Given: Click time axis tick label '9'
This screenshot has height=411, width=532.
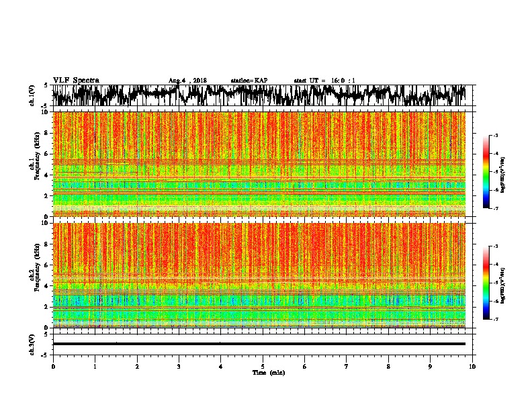Looking at the screenshot, I should click(x=430, y=367).
